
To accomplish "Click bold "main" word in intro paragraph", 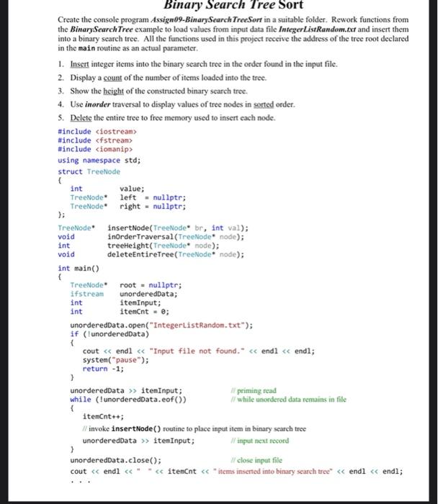I will click(86, 48).
